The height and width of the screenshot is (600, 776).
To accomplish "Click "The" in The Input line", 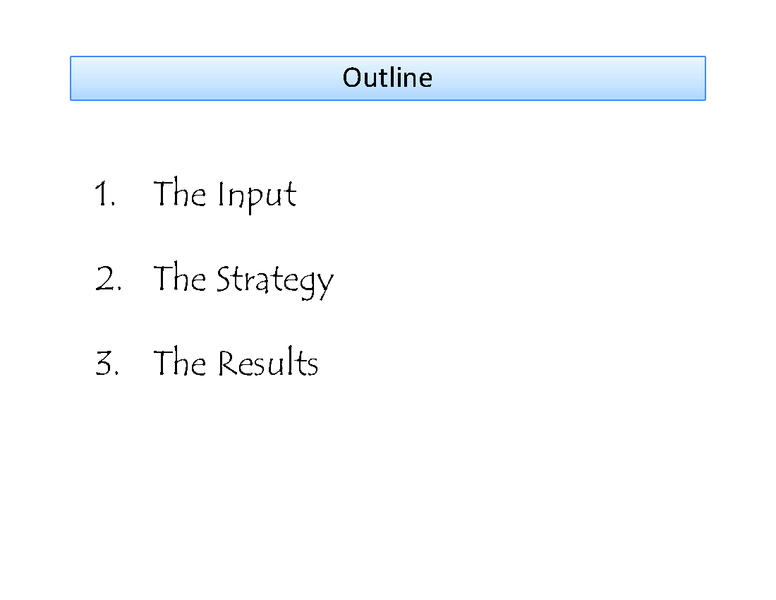I will (x=179, y=194).
